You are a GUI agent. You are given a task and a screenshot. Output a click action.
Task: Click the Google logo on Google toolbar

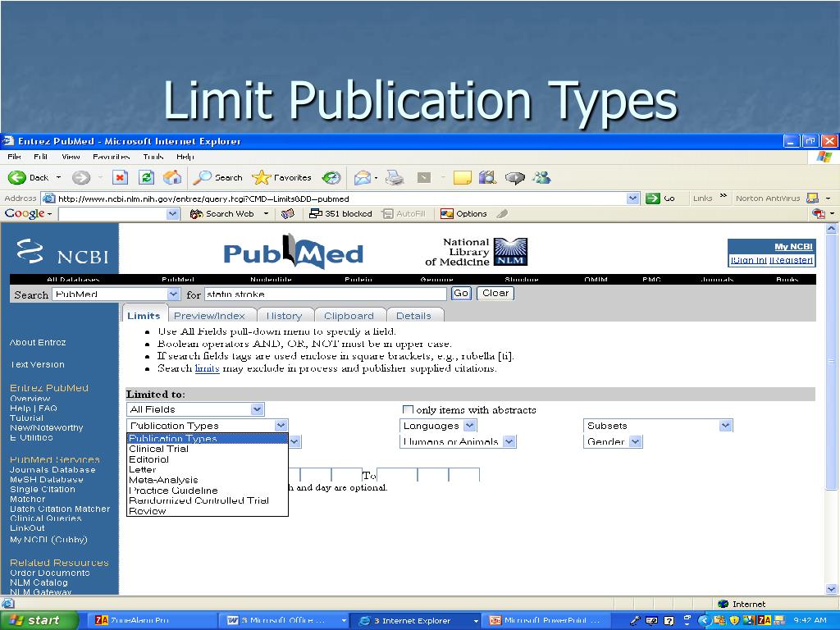25,213
